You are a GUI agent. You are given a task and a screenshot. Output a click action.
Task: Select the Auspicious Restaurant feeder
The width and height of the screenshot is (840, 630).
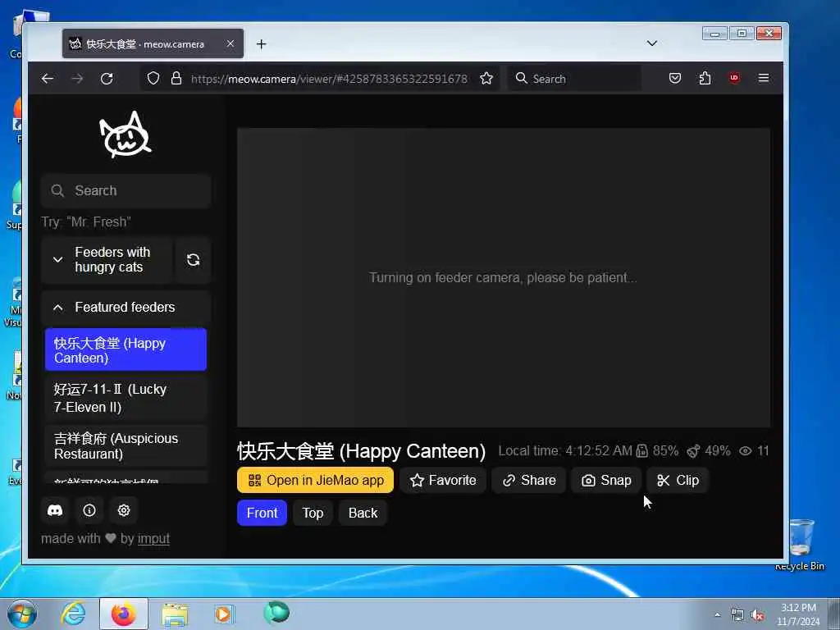pyautogui.click(x=126, y=446)
